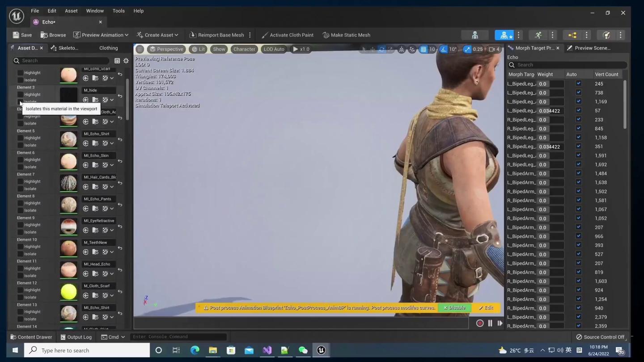
Task: Use selected asset for MI_Echo_Shirt Element 5
Action: click(86, 143)
